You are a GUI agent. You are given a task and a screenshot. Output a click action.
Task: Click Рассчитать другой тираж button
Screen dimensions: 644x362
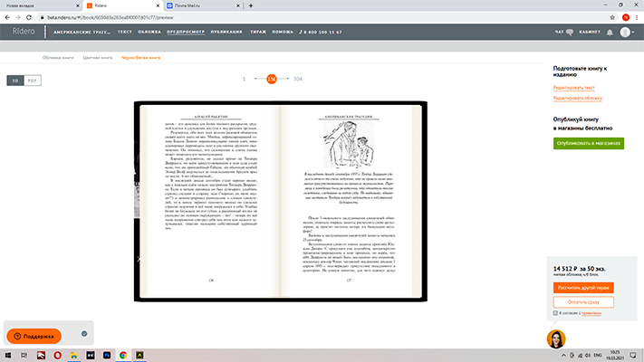(x=583, y=288)
